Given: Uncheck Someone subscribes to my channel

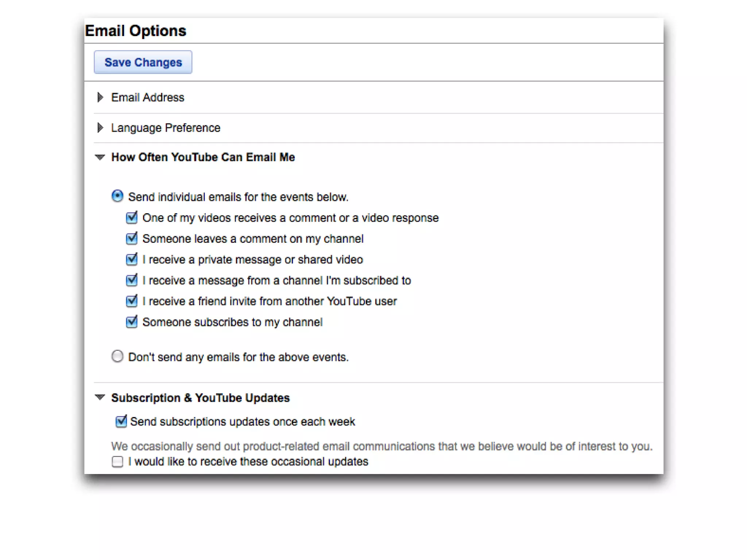Looking at the screenshot, I should pos(132,322).
